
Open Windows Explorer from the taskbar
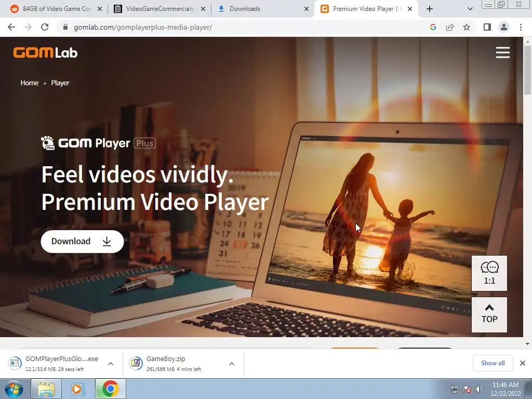(x=46, y=389)
